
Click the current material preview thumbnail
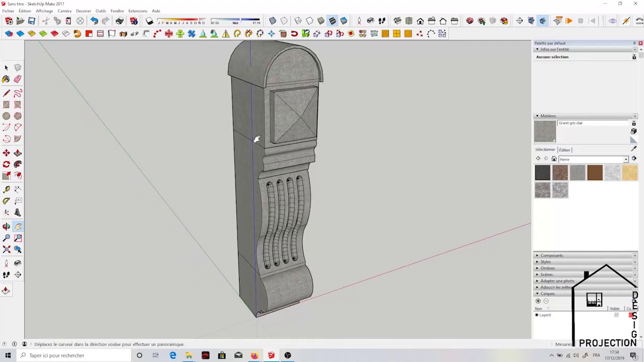coord(545,131)
